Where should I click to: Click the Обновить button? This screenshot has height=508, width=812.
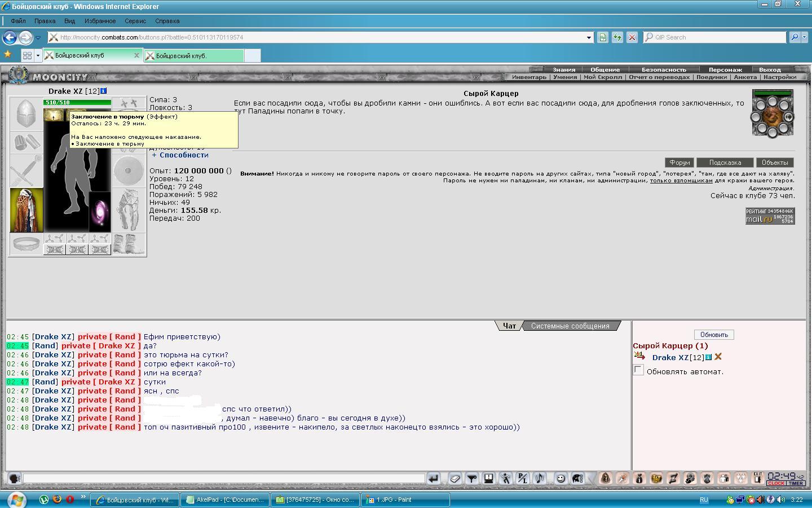(714, 335)
